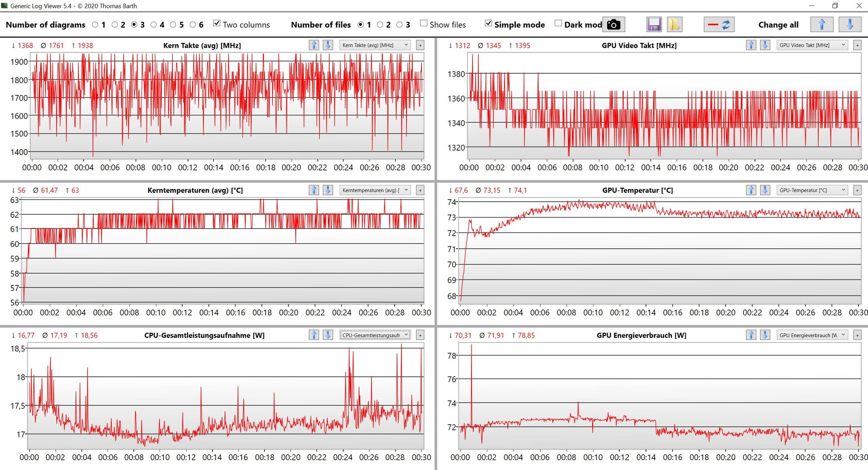Click the Kerntemperaturen (avg) [°C] chart title
The width and height of the screenshot is (868, 470).
(x=195, y=190)
